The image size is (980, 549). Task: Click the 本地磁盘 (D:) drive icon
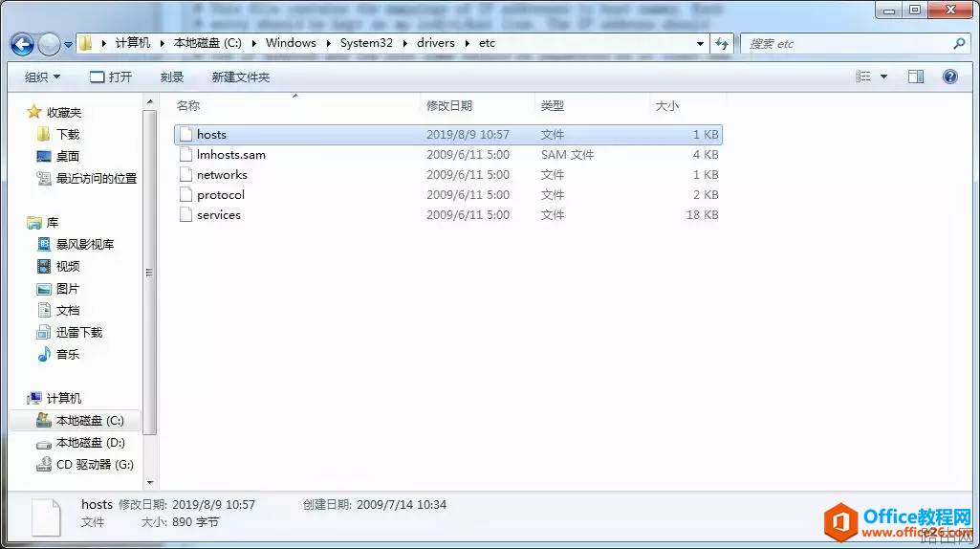[x=44, y=443]
